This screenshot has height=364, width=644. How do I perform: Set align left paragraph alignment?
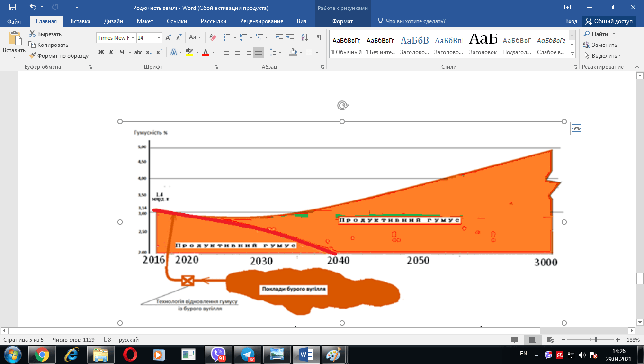tap(227, 52)
